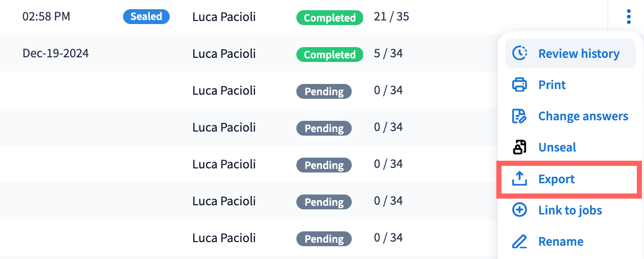Click the Completed badge beside 21 / 35
This screenshot has height=259, width=644.
pos(330,18)
